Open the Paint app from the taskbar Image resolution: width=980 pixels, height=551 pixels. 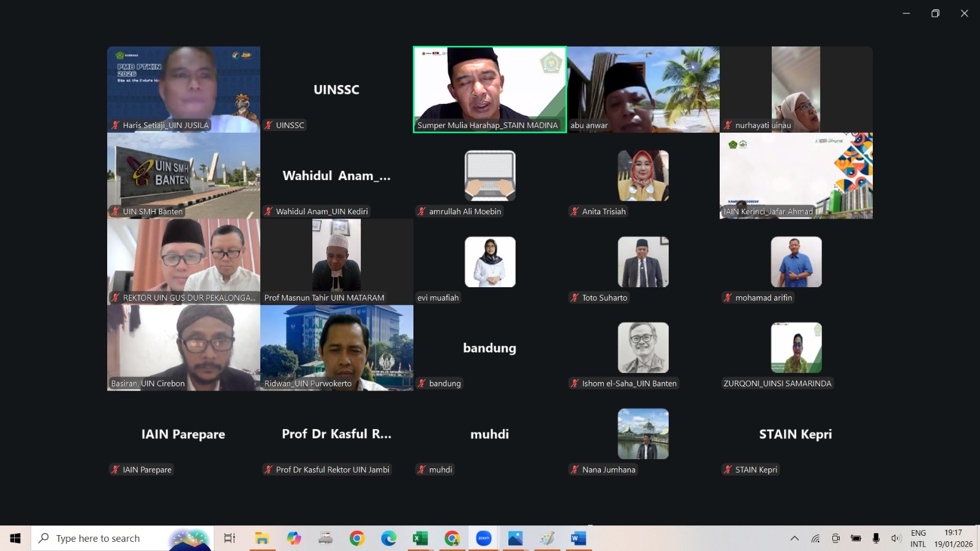547,538
